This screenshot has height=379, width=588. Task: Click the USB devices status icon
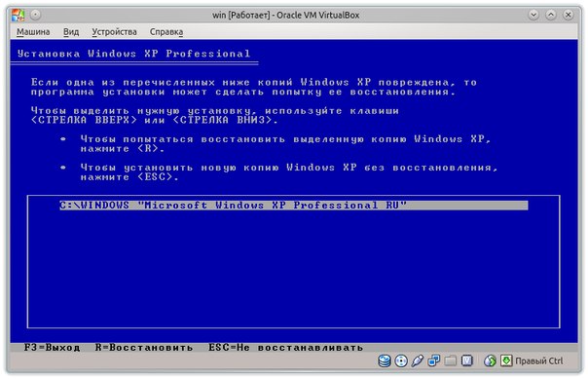pos(418,361)
